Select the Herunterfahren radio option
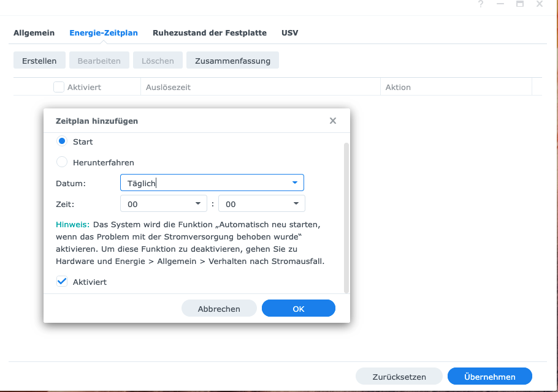Viewport: 558px width, 392px height. click(61, 162)
